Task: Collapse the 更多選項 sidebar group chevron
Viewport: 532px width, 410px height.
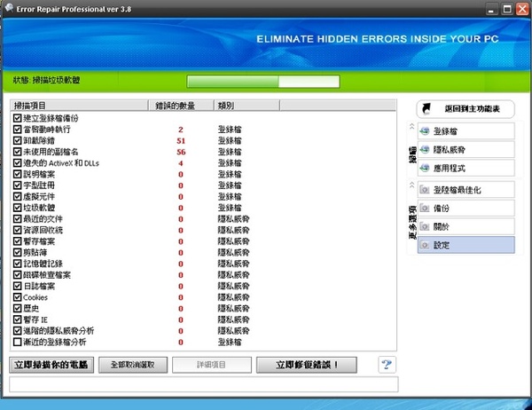Action: tap(412, 185)
